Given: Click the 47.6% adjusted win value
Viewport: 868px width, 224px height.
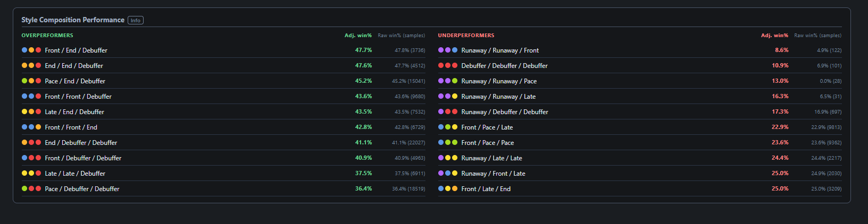Looking at the screenshot, I should (x=363, y=66).
